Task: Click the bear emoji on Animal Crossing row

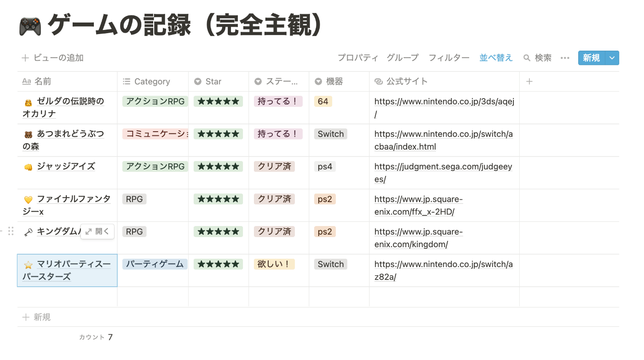Action: [28, 135]
